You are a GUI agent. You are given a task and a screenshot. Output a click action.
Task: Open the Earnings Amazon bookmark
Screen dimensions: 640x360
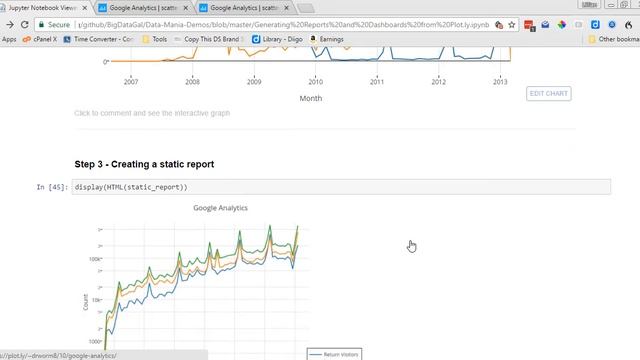click(x=327, y=39)
